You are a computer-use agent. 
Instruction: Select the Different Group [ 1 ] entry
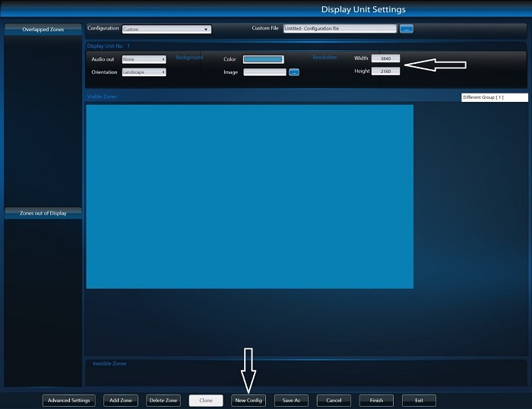(x=495, y=97)
